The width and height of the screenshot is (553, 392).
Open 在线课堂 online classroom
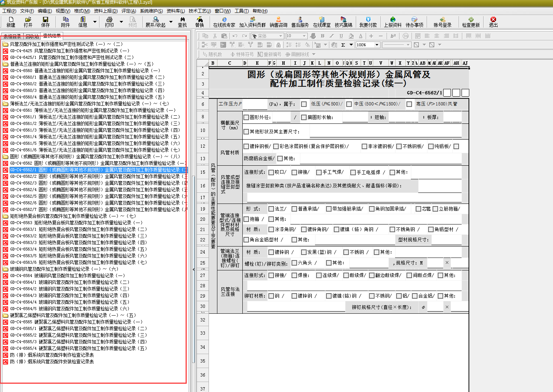tap(322, 22)
